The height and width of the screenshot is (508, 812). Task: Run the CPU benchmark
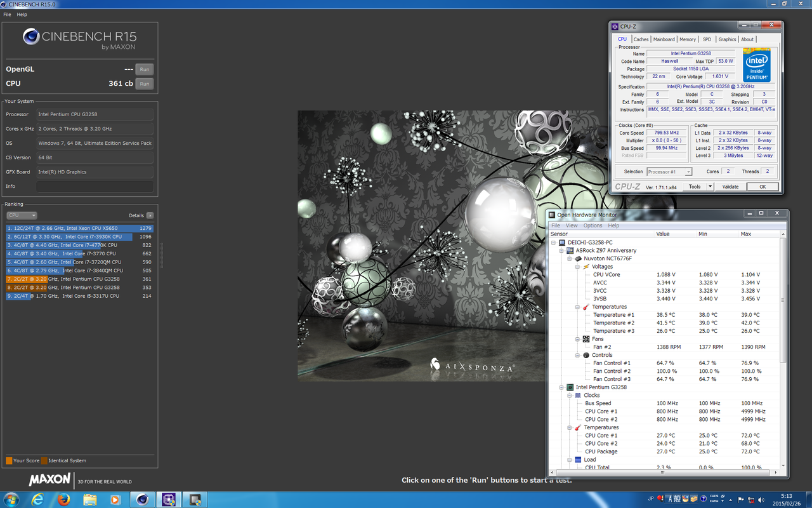145,84
